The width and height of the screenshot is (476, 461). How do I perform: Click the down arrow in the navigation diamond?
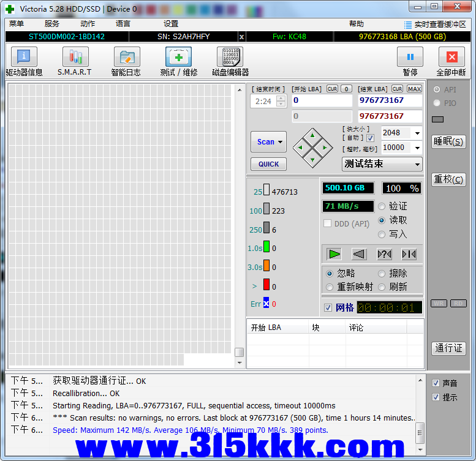point(312,160)
